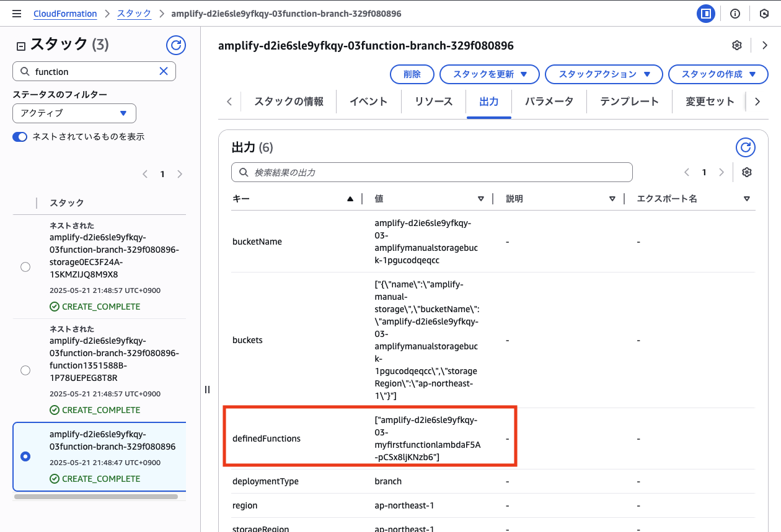Click the 削除 button

tap(412, 74)
